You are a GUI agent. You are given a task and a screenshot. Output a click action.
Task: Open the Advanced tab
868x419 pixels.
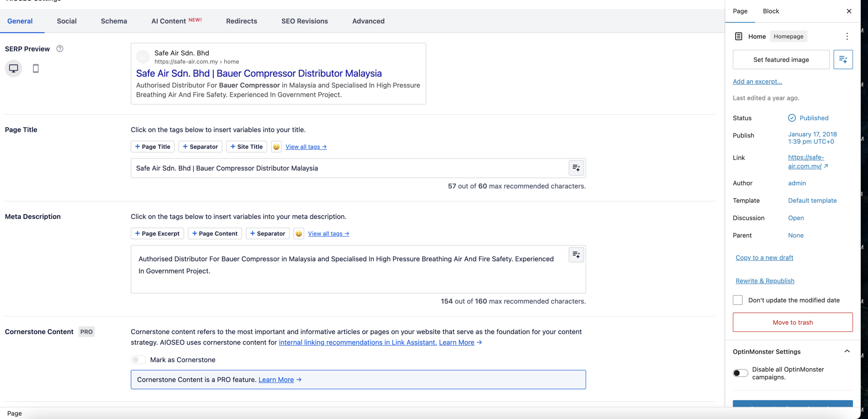pyautogui.click(x=369, y=21)
